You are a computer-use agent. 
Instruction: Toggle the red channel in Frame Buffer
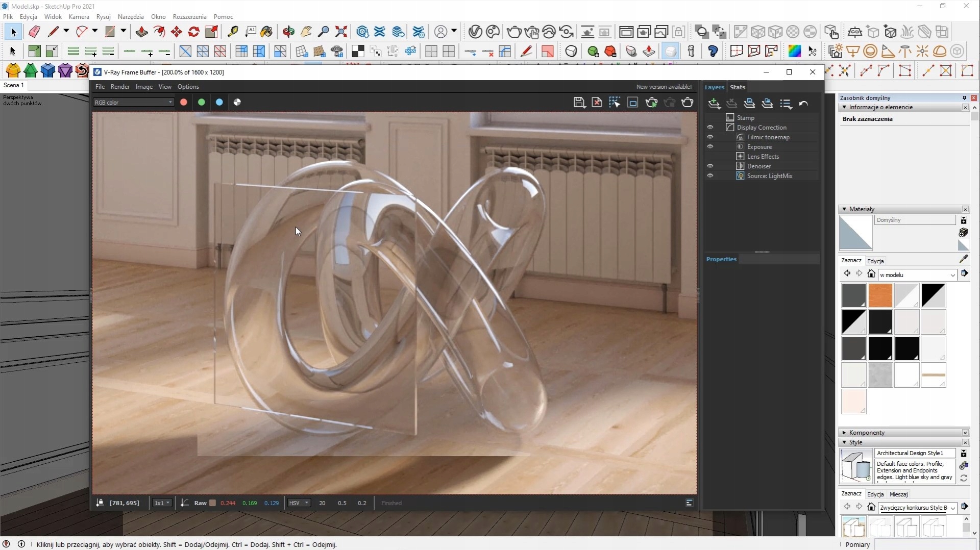[184, 103]
